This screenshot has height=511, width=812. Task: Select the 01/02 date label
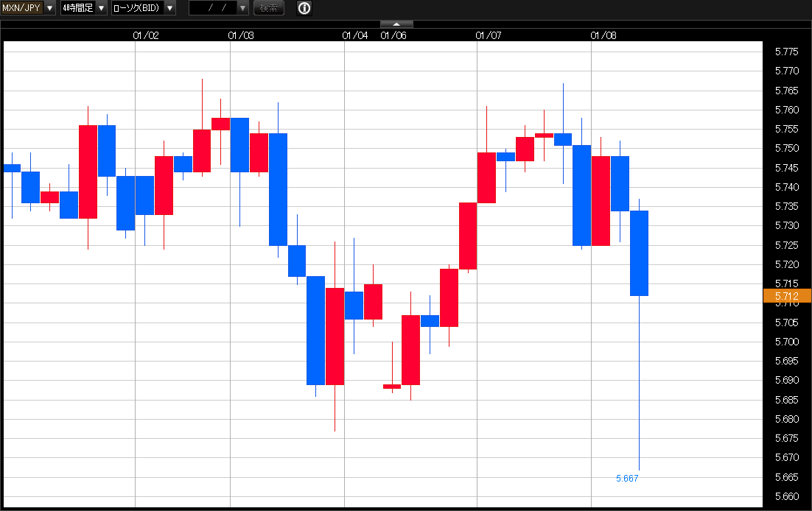[x=145, y=35]
